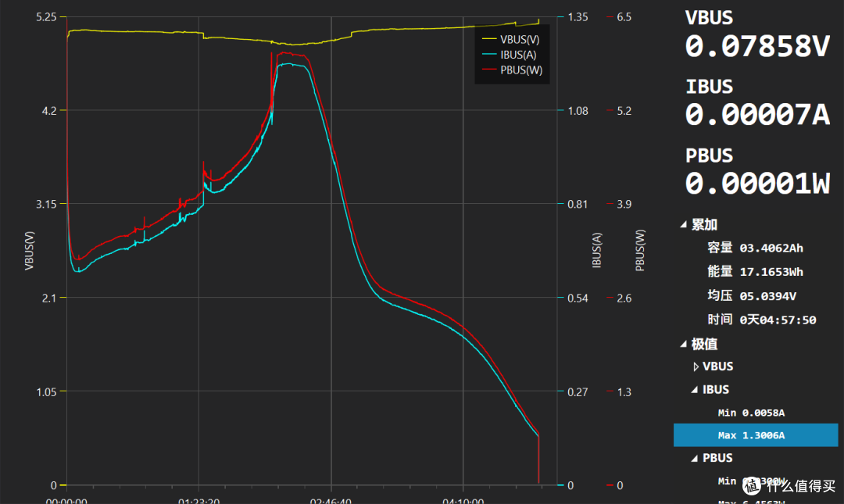Image resolution: width=844 pixels, height=504 pixels.
Task: Click the 累加 section heading
Action: tap(704, 224)
